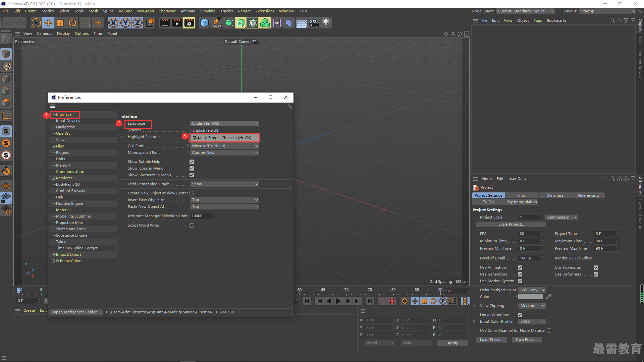Toggle Show Bubble Help checkbox
The width and height of the screenshot is (644, 362).
coord(192,162)
